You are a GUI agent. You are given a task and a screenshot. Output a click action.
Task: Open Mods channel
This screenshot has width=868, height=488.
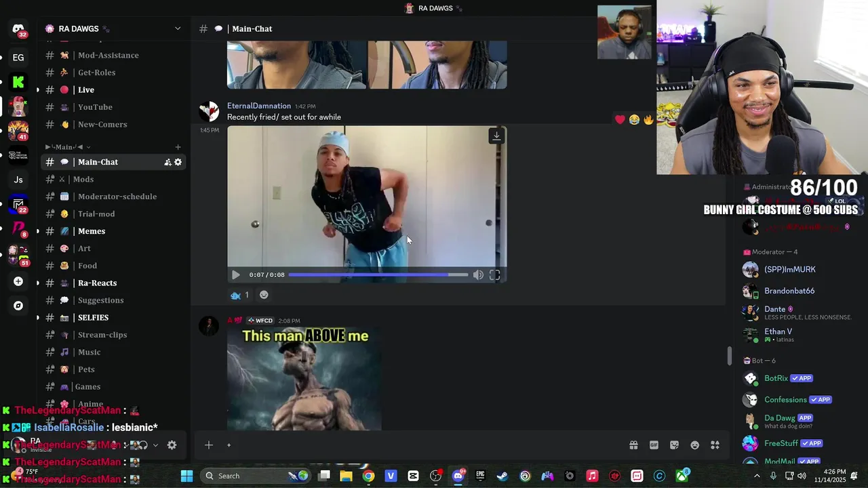pyautogui.click(x=113, y=179)
